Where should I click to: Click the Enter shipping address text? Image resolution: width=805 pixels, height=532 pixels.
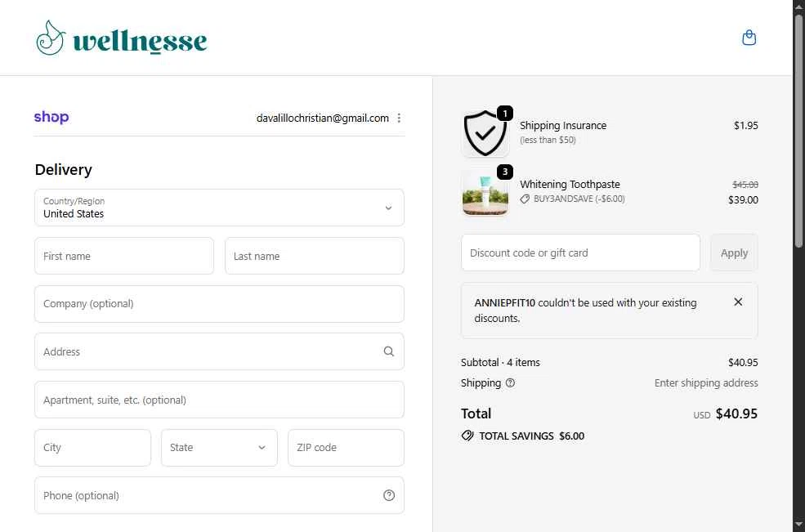pos(706,383)
